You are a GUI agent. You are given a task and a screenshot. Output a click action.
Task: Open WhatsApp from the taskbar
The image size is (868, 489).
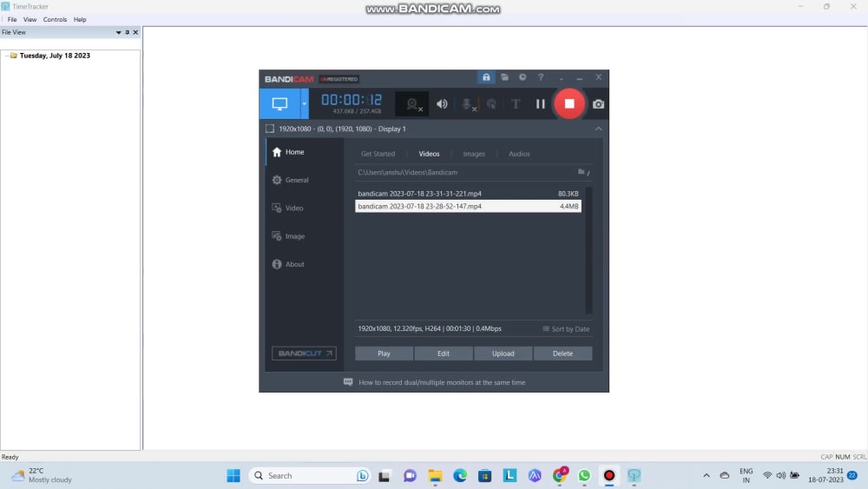coord(584,476)
